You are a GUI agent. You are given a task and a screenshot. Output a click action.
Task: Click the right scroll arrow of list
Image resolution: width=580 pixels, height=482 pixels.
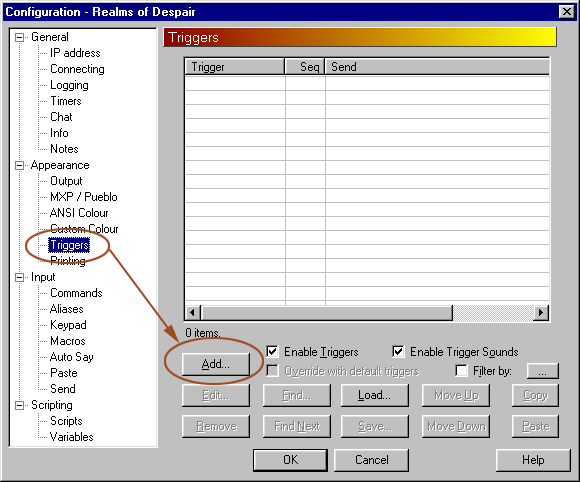click(541, 313)
